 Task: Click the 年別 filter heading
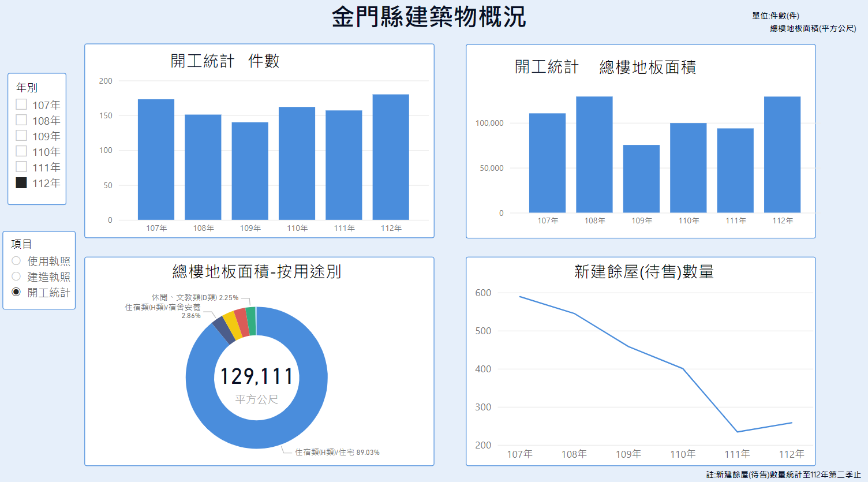pos(27,88)
